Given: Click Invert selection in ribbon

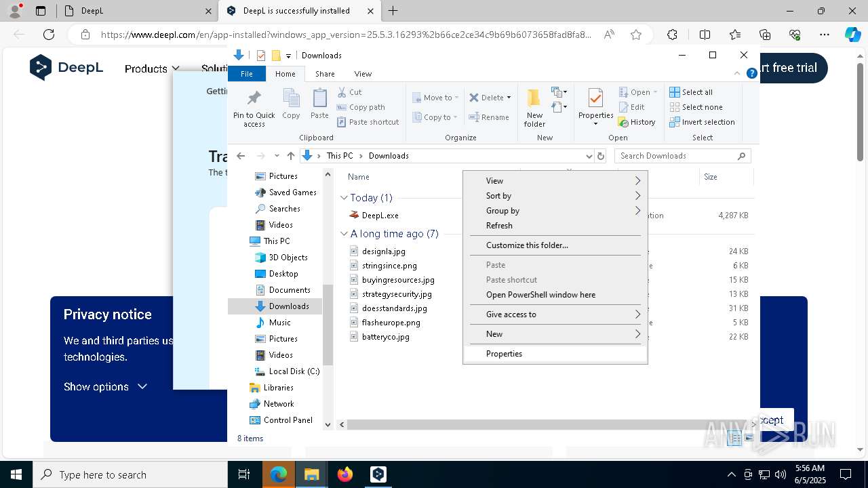Looking at the screenshot, I should pyautogui.click(x=702, y=122).
